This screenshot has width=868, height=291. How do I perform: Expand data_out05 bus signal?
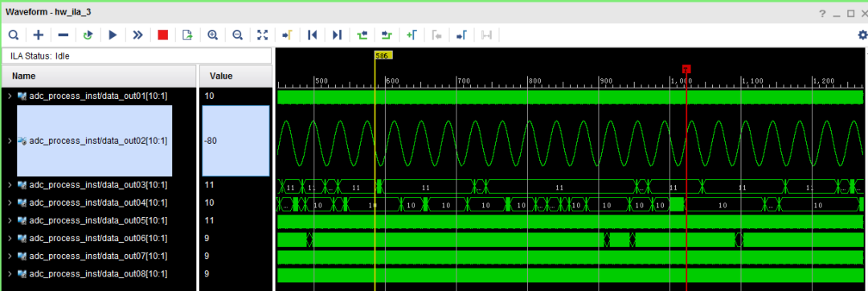point(9,220)
